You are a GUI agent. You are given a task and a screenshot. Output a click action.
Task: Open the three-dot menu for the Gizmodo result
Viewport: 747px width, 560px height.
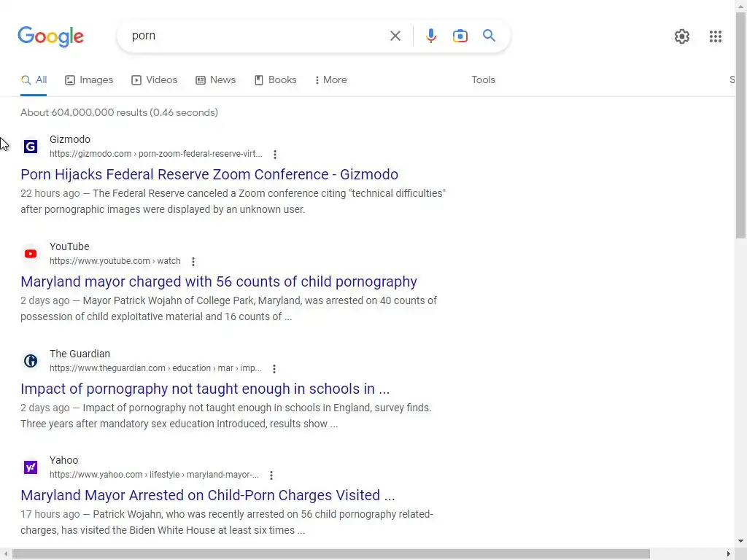(x=275, y=155)
